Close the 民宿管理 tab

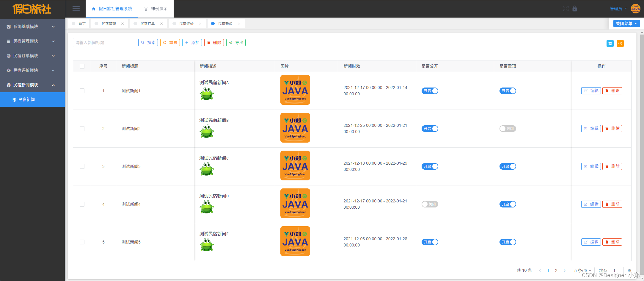point(122,24)
